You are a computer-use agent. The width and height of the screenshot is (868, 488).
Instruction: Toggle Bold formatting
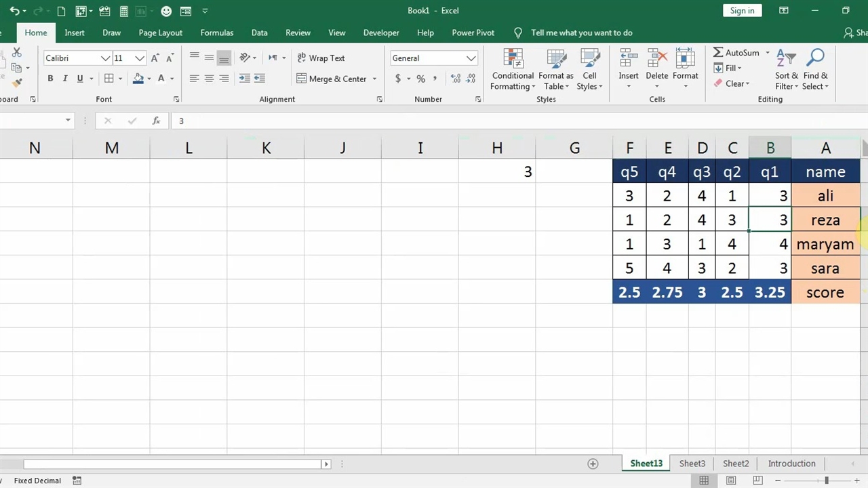click(x=50, y=79)
